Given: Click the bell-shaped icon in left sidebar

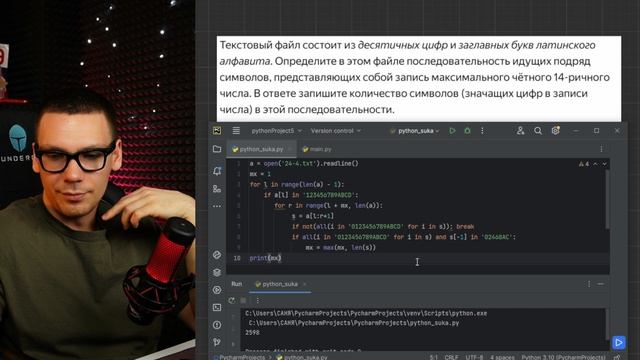Looking at the screenshot, I should pyautogui.click(x=217, y=171).
